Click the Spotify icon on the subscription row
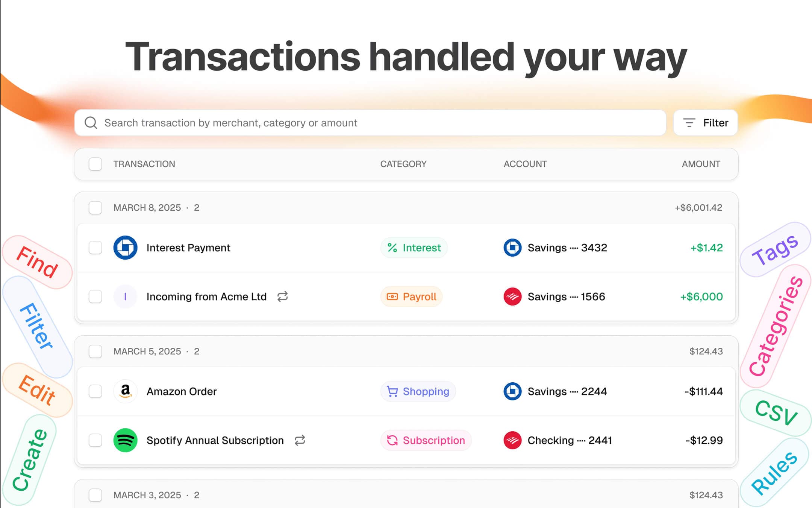Image resolution: width=812 pixels, height=508 pixels. pos(126,440)
